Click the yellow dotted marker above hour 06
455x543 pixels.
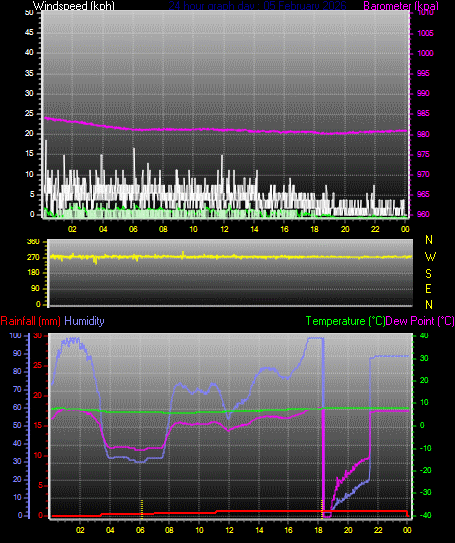(x=142, y=509)
